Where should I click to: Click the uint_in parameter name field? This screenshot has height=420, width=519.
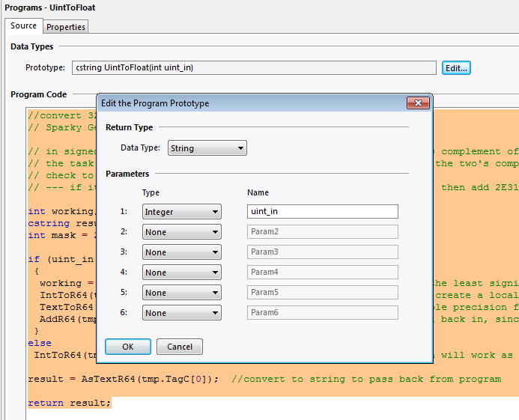tap(322, 211)
